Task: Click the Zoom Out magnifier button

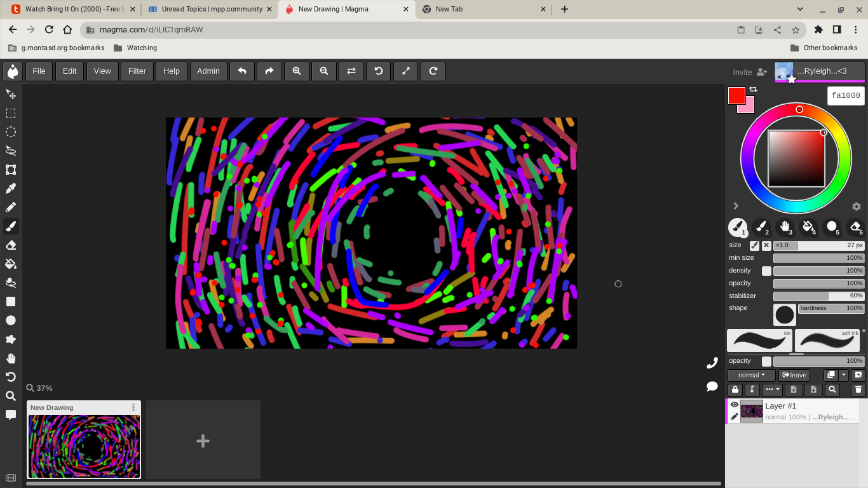Action: point(324,71)
